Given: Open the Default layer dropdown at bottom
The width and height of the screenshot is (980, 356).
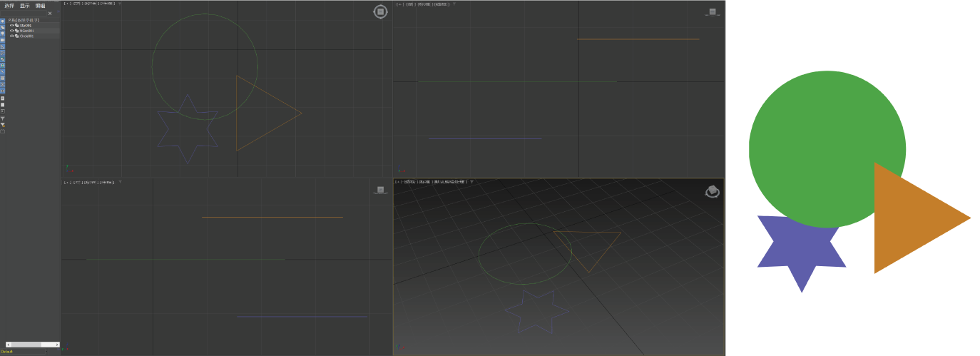Looking at the screenshot, I should [23, 351].
